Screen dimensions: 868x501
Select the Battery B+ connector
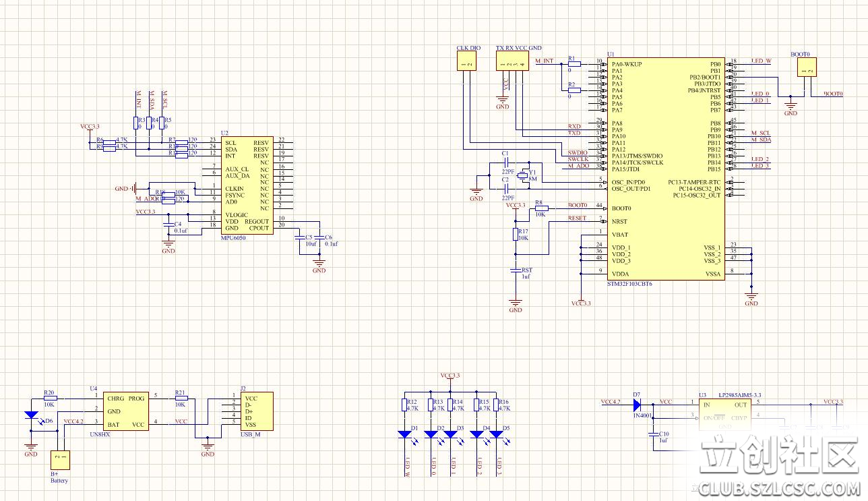pos(59,460)
